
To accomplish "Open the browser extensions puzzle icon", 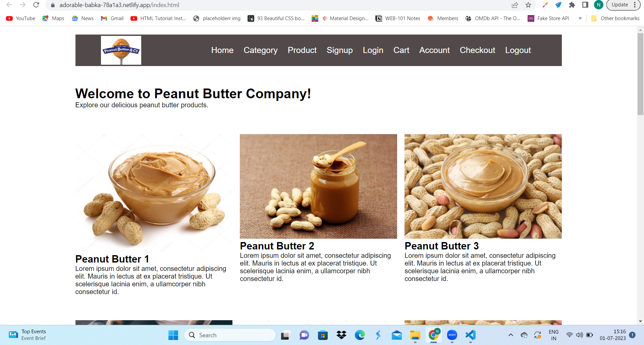I will [572, 5].
